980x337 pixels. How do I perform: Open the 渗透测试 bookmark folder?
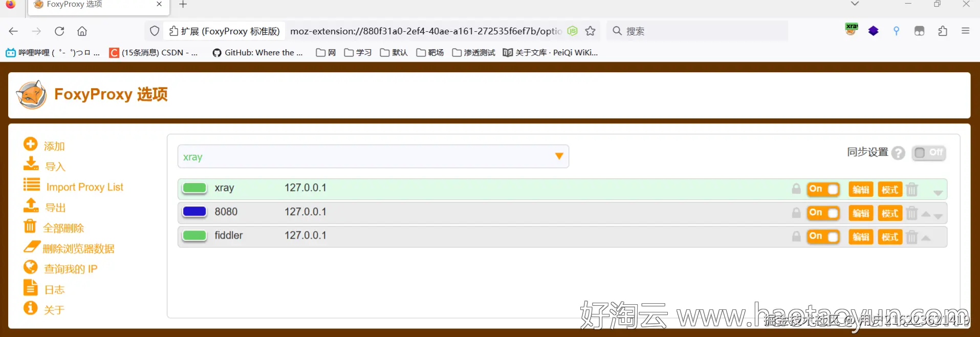click(x=474, y=52)
